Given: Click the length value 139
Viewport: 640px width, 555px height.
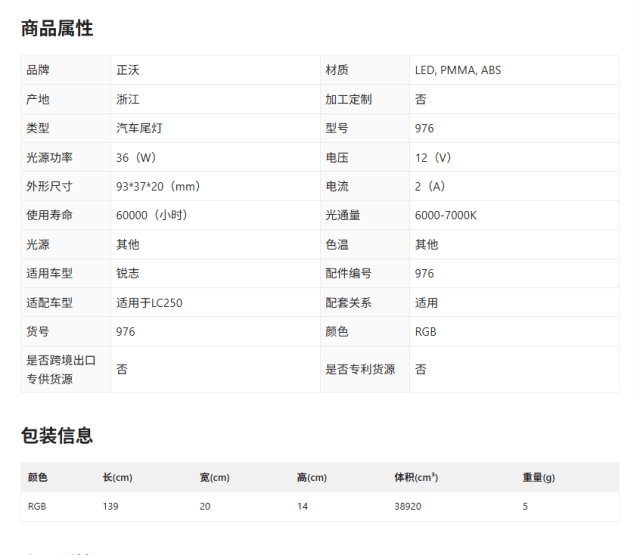Looking at the screenshot, I should [111, 506].
